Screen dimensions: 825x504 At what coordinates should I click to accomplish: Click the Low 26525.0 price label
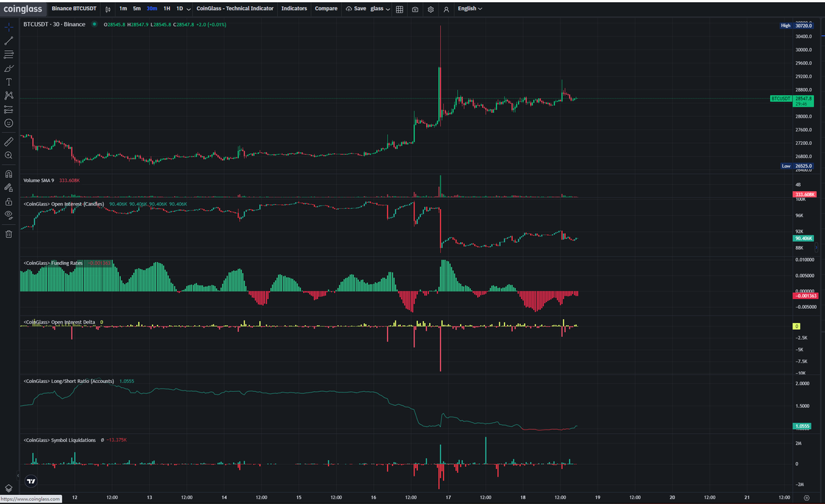pyautogui.click(x=796, y=166)
